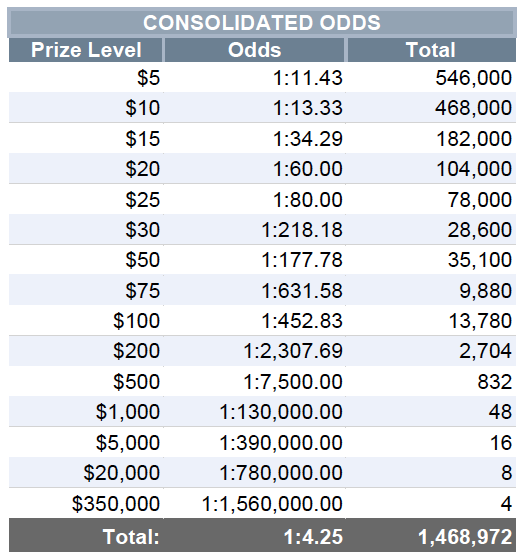Select the $1,000 prize level cell
The width and height of the screenshot is (522, 558).
(x=86, y=412)
